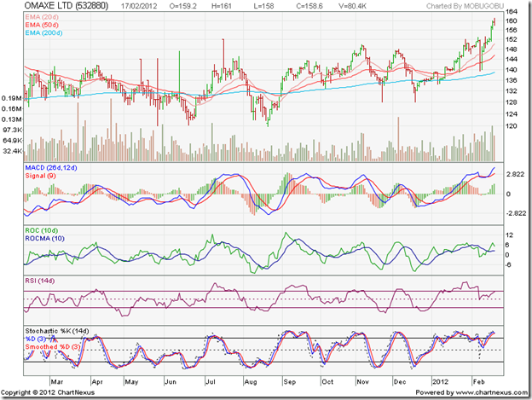532x400 pixels.
Task: Click the ROC (10d) indicator label
Action: (x=42, y=230)
